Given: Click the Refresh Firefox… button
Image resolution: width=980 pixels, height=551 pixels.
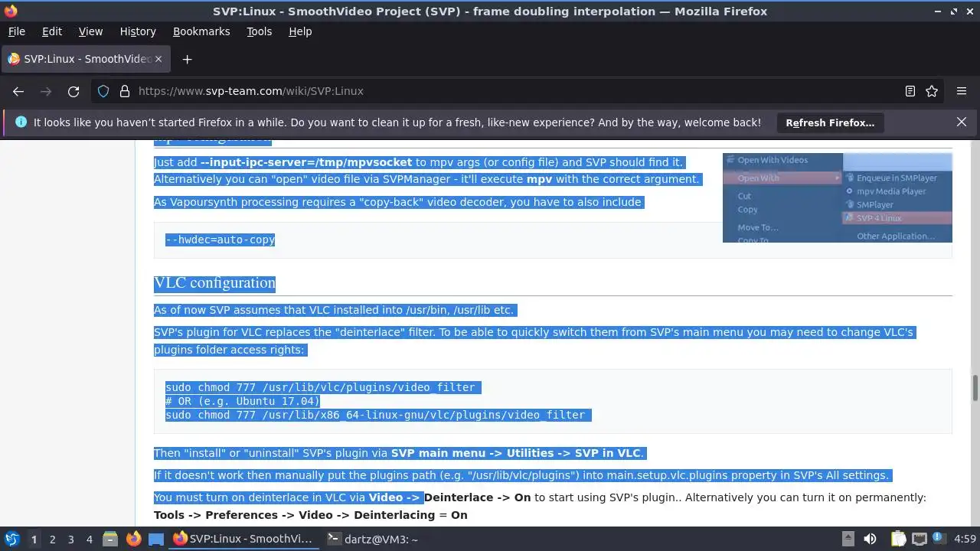Looking at the screenshot, I should (830, 122).
